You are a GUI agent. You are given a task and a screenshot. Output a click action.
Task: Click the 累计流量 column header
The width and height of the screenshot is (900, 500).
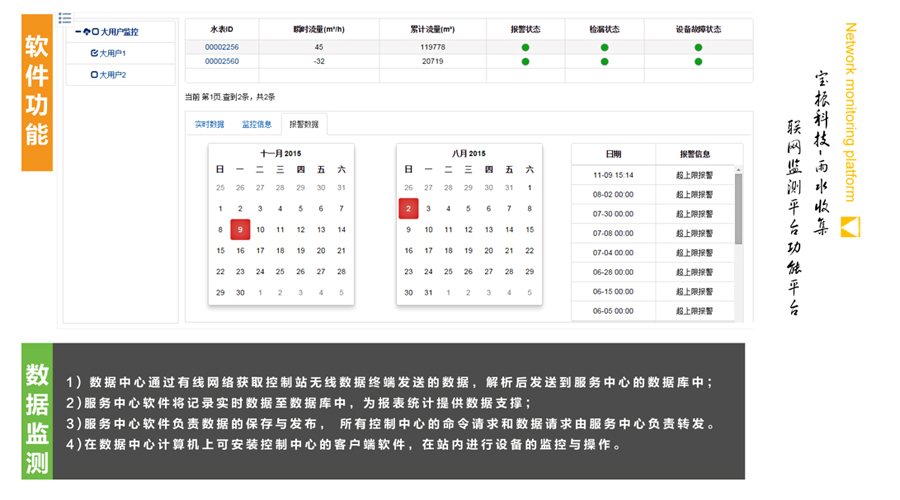(x=432, y=29)
